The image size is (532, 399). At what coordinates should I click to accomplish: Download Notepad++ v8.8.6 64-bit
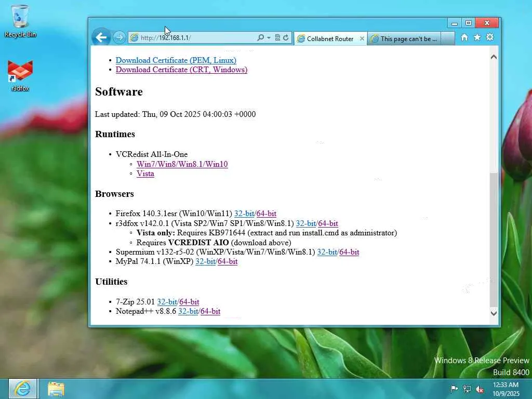point(210,311)
